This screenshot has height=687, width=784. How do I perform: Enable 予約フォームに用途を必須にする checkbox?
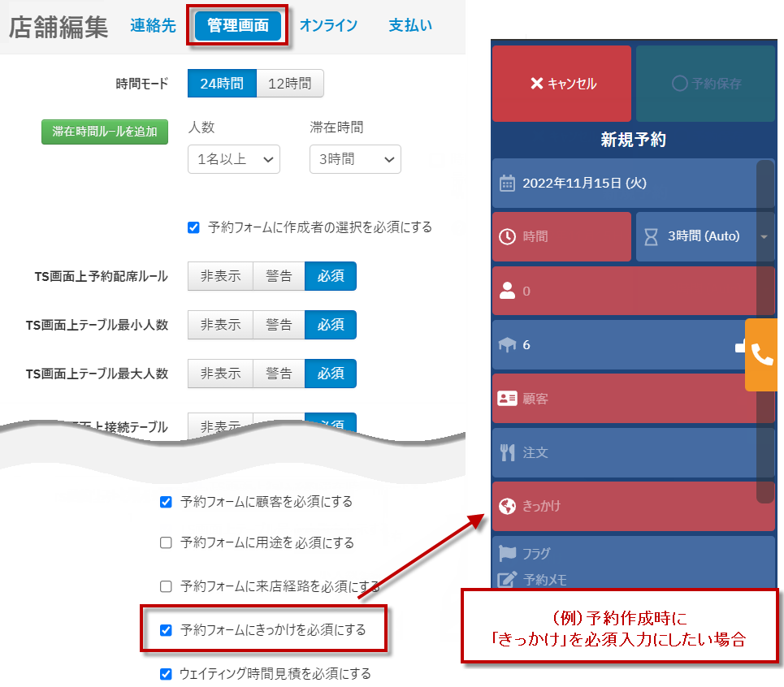tap(167, 542)
